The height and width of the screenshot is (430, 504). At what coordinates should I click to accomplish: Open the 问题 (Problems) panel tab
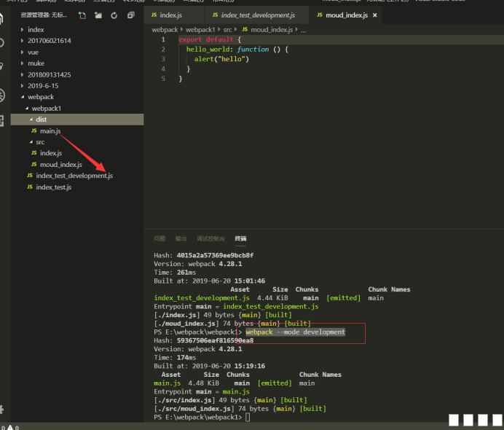click(160, 238)
